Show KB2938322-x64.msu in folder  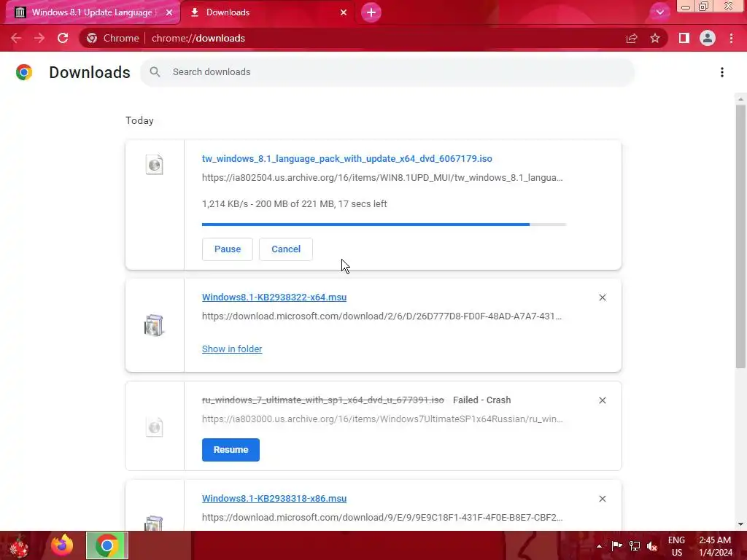(232, 349)
